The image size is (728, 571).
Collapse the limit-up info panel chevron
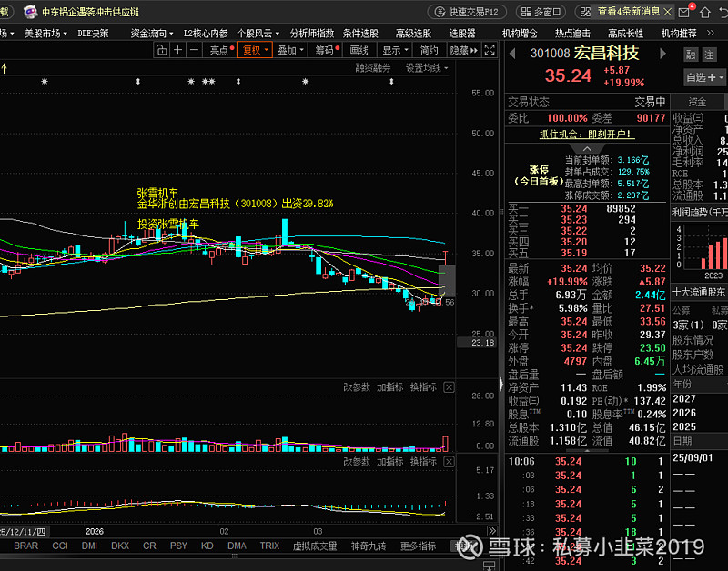(587, 149)
